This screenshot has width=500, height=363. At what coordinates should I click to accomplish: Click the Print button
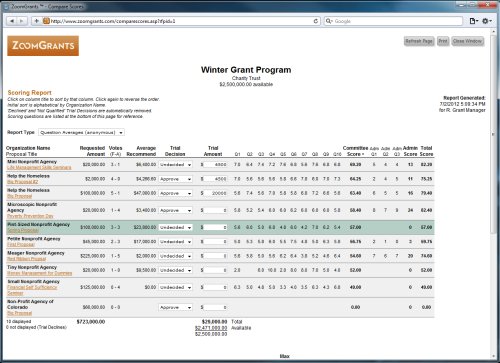coord(443,41)
